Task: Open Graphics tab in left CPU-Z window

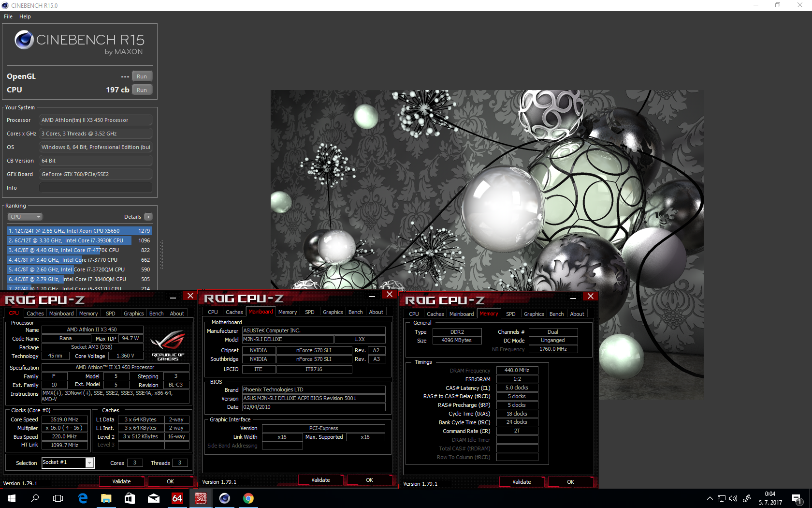Action: (x=134, y=314)
